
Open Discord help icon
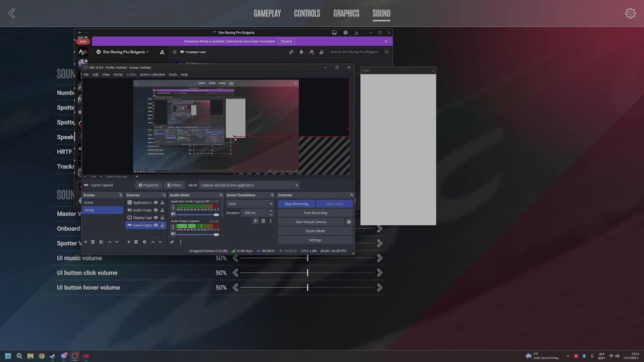(346, 33)
